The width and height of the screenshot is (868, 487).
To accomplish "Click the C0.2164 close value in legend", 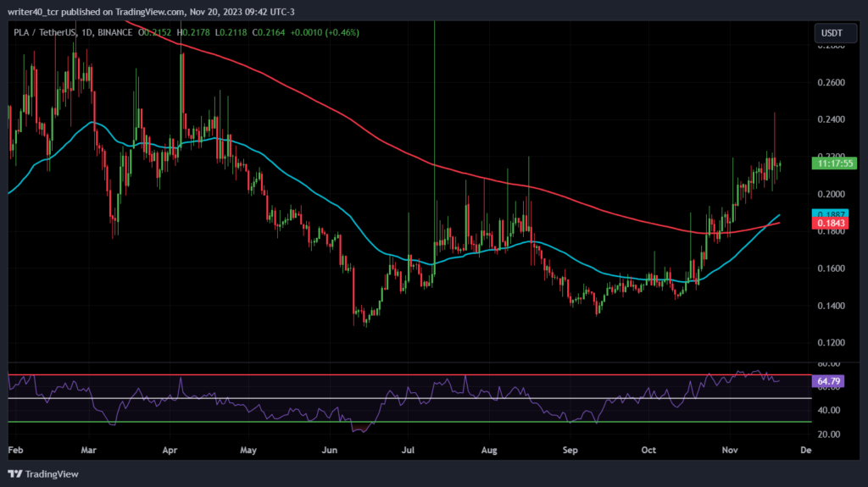I will pyautogui.click(x=269, y=33).
